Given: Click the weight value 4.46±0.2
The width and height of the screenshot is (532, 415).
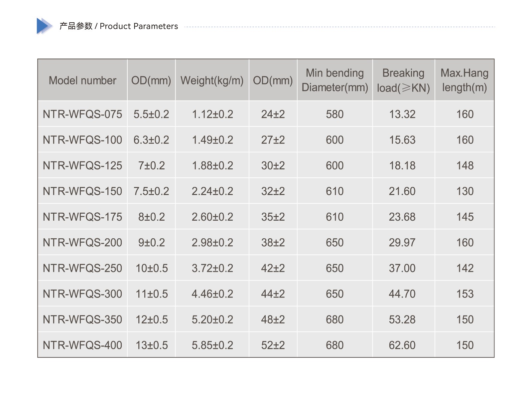Looking at the screenshot, I should [212, 294].
